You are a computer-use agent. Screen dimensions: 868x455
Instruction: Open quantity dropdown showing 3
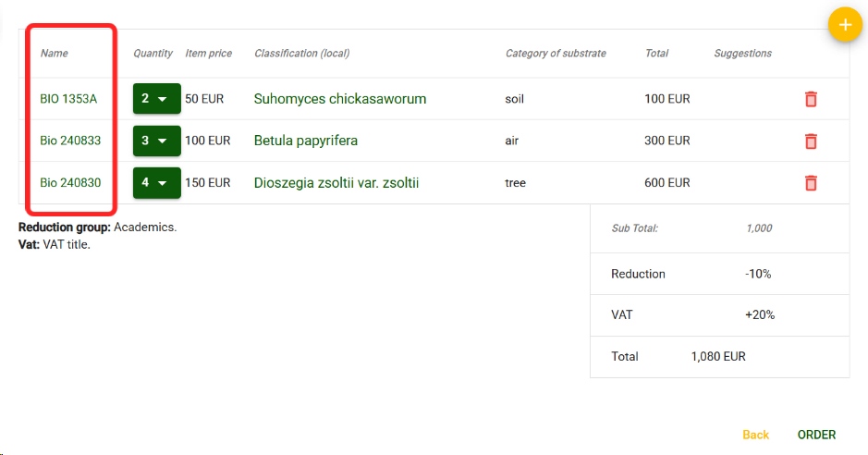[x=155, y=141]
